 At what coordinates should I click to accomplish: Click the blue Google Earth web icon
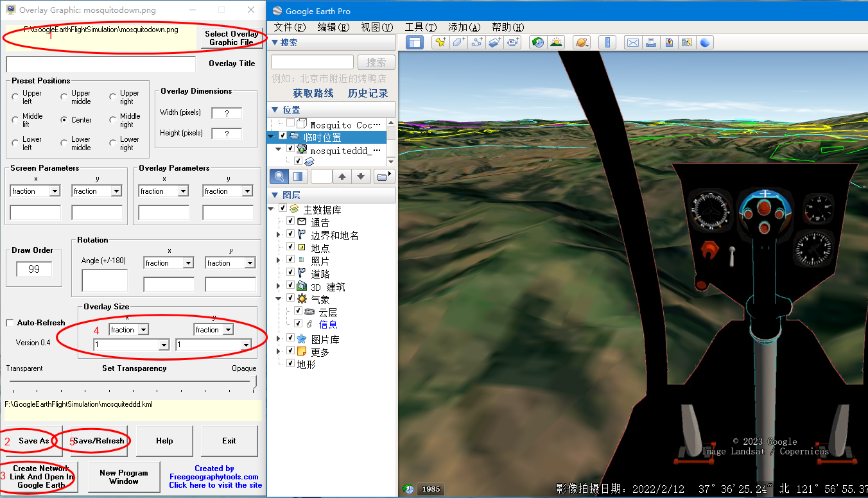coord(705,42)
